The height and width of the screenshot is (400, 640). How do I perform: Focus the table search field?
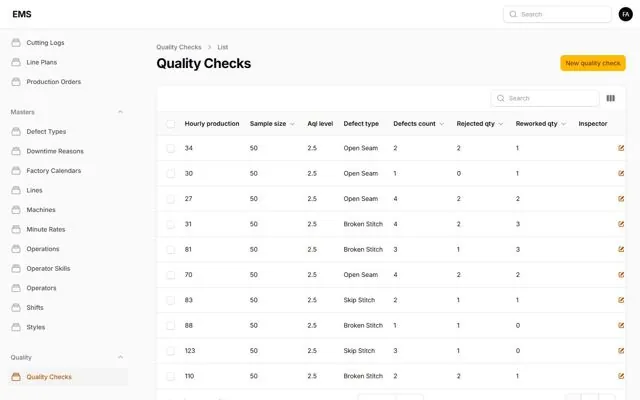coord(545,98)
